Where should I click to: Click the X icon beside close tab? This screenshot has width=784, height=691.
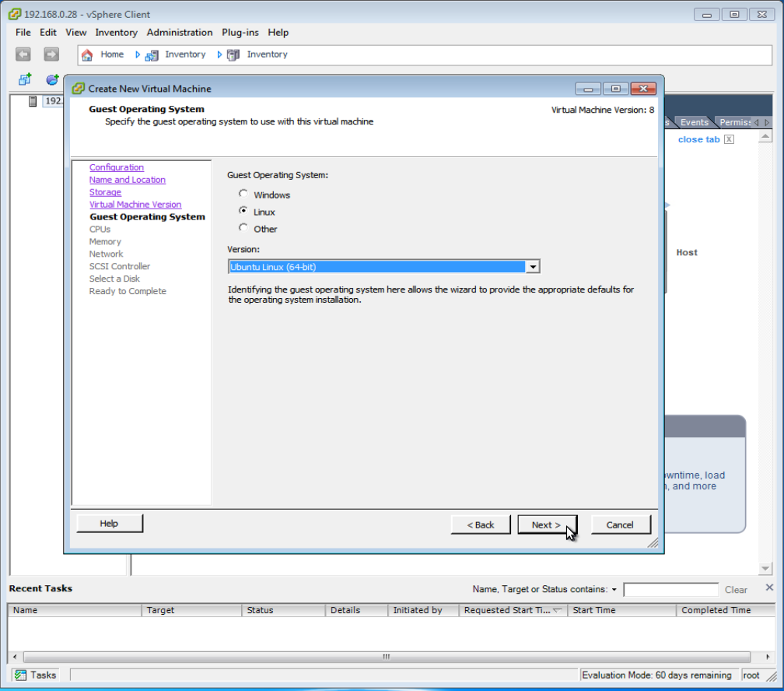(x=729, y=139)
